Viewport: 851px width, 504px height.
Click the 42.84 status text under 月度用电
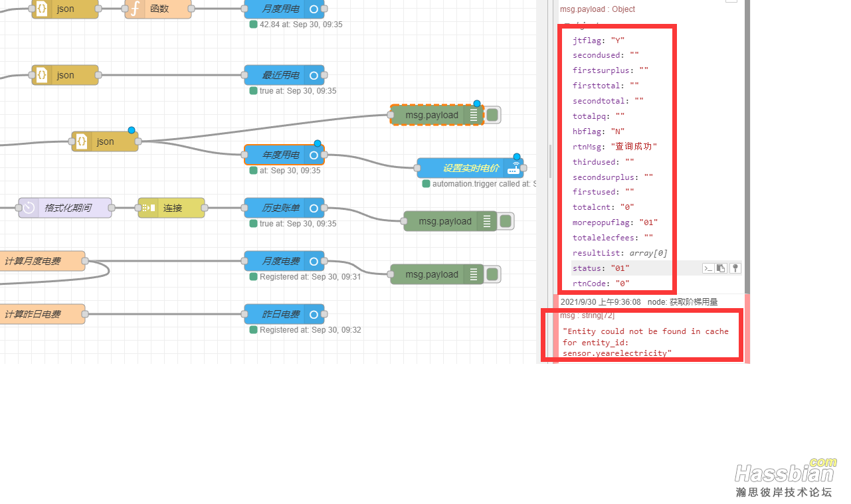click(301, 25)
